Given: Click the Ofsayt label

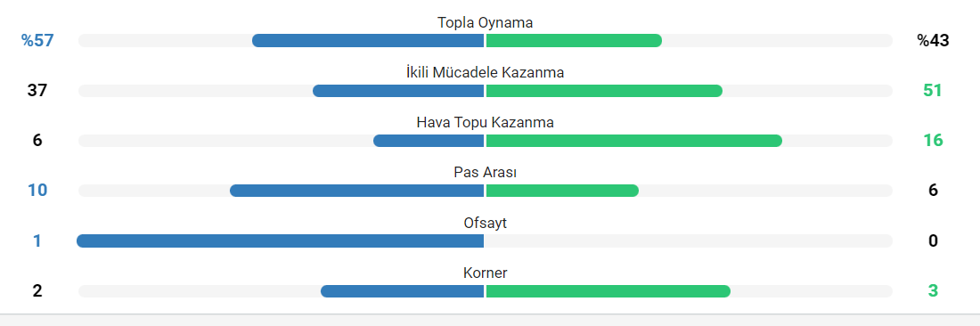Looking at the screenshot, I should click(485, 223).
